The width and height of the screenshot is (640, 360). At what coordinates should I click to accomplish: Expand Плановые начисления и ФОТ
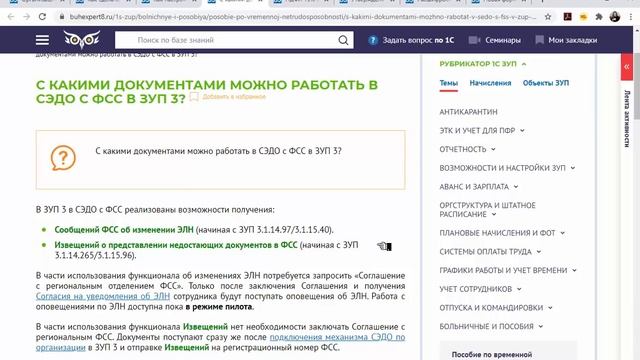coord(562,233)
